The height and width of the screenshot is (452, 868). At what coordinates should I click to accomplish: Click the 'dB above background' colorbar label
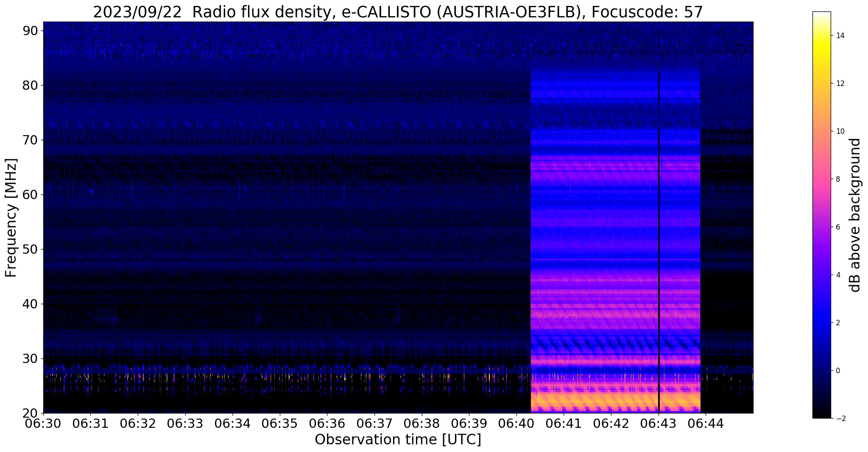coord(855,215)
